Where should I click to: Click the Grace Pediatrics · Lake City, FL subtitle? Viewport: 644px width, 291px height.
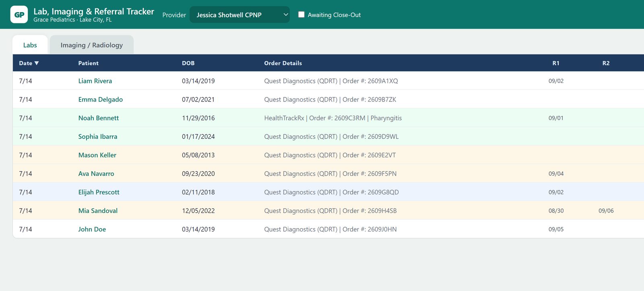(72, 20)
